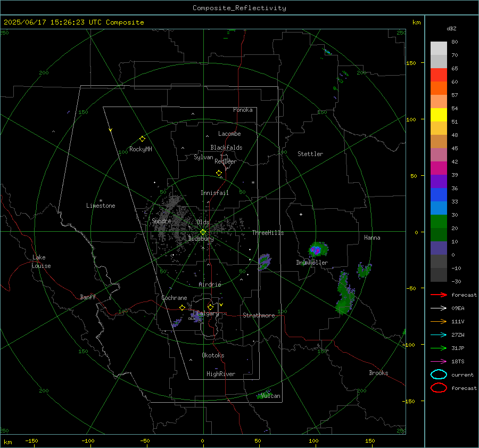Click the Strathmore label

pos(259,315)
